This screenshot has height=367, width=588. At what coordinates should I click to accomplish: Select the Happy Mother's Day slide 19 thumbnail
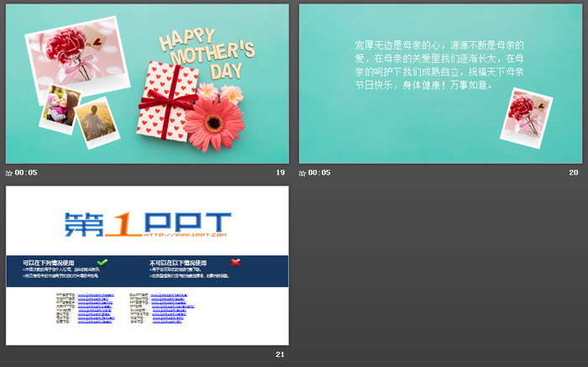click(147, 84)
